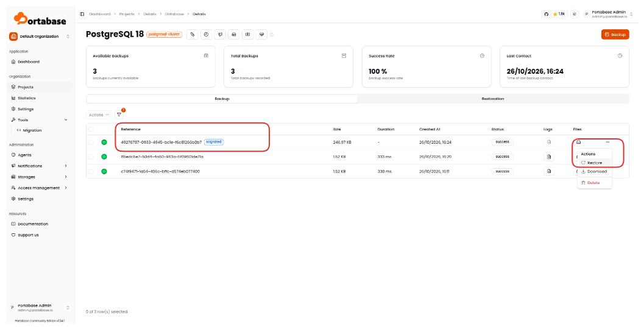Click the Portabase logo
This screenshot has width=644, height=329.
click(x=40, y=19)
